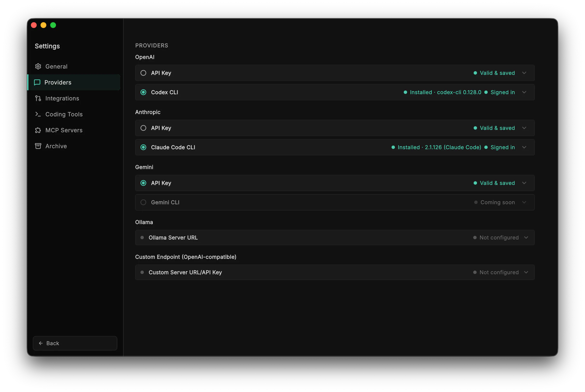Click the Back button
The width and height of the screenshot is (585, 392).
tap(75, 343)
